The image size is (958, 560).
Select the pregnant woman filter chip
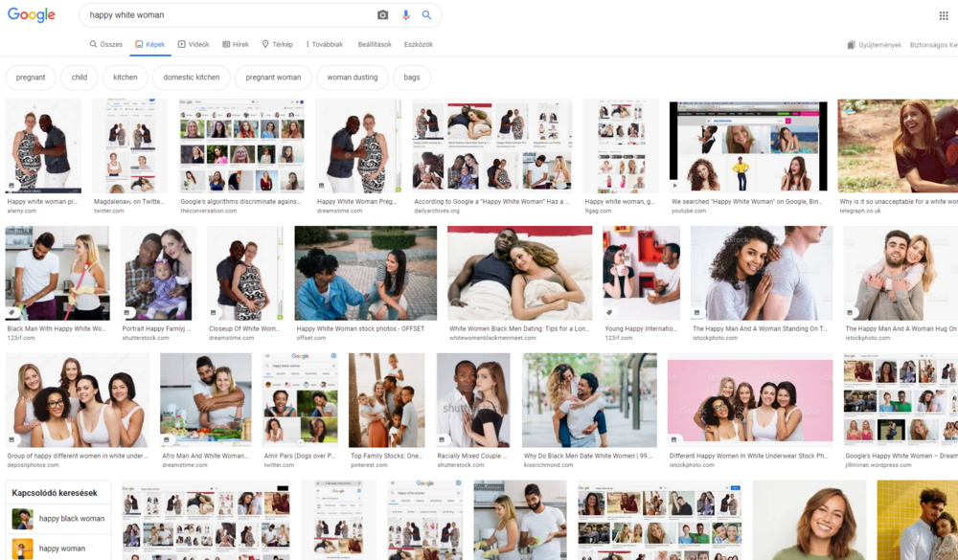(273, 78)
